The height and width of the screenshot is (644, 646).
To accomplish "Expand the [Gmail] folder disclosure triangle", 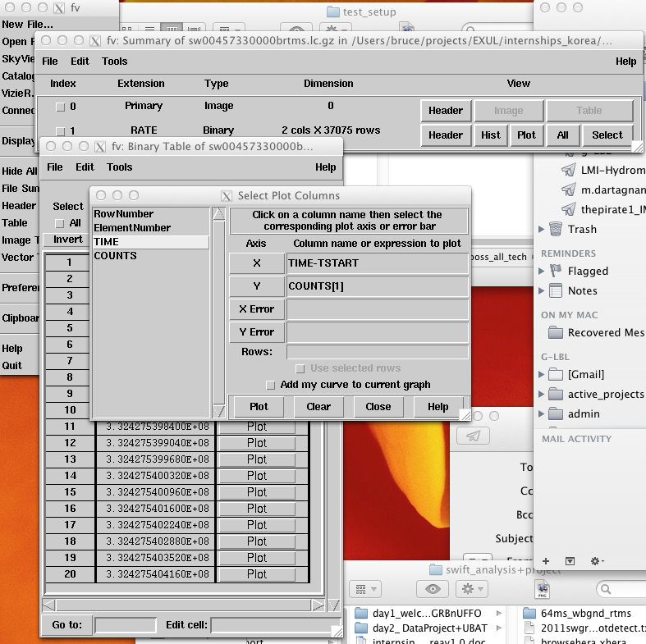I will click(542, 374).
